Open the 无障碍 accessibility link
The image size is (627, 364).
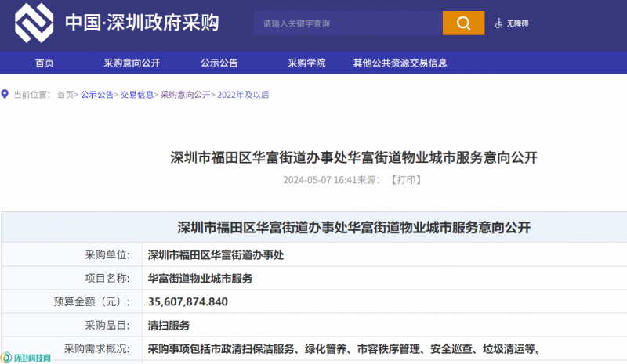tap(517, 23)
